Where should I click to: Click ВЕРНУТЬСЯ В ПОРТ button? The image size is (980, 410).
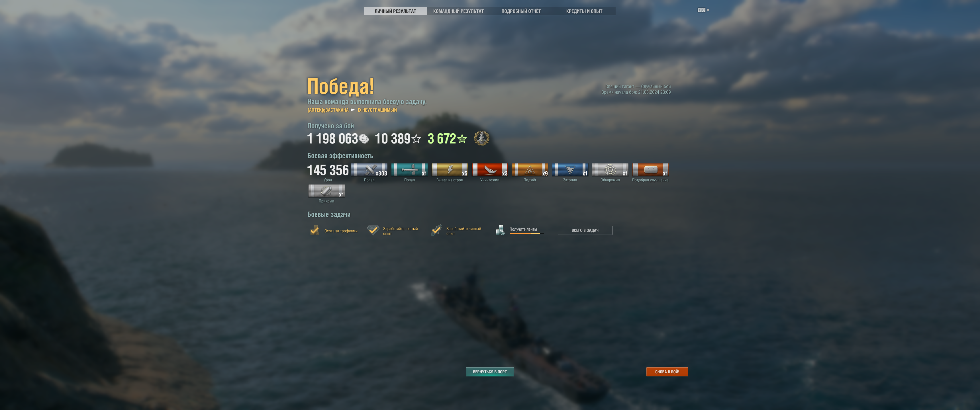tap(490, 372)
